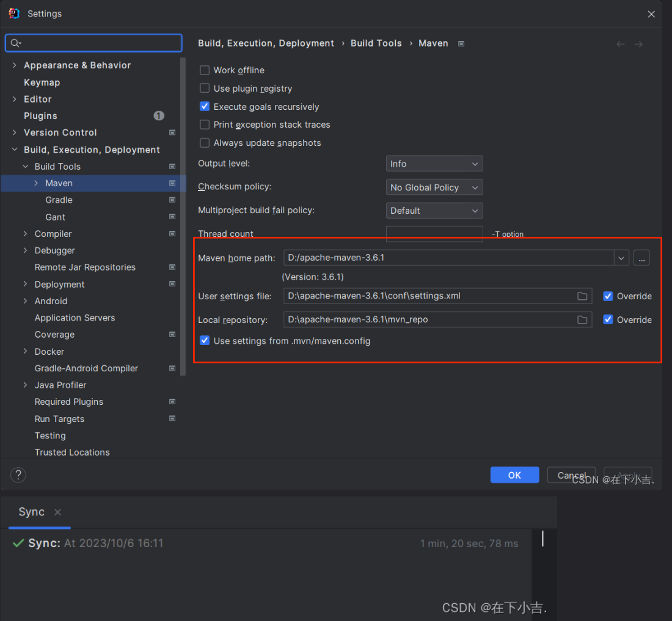Expand the Docker node
Screen dimensions: 672x621
tap(25, 352)
